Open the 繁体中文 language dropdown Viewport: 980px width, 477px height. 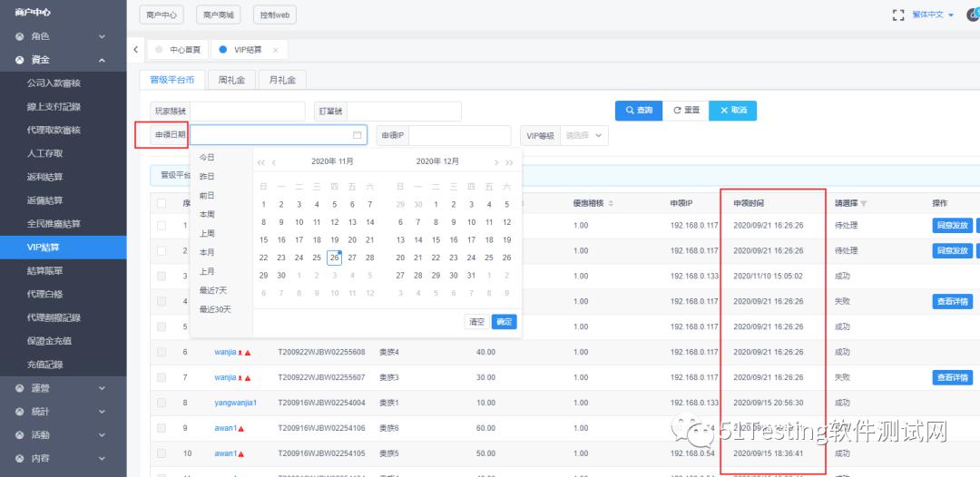pos(933,15)
